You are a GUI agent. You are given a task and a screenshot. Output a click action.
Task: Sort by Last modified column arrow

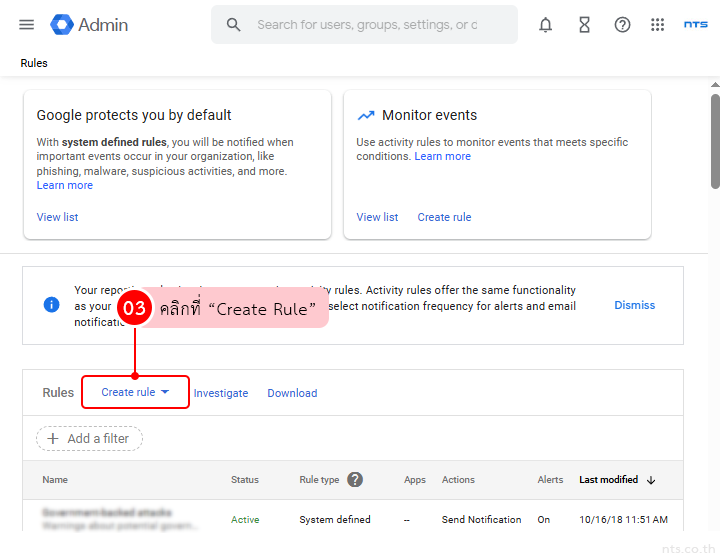click(651, 480)
